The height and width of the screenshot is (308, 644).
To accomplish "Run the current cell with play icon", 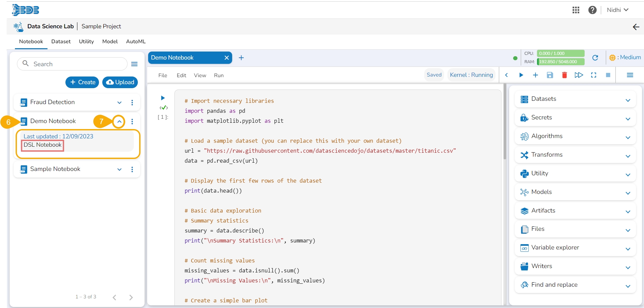I will 521,75.
